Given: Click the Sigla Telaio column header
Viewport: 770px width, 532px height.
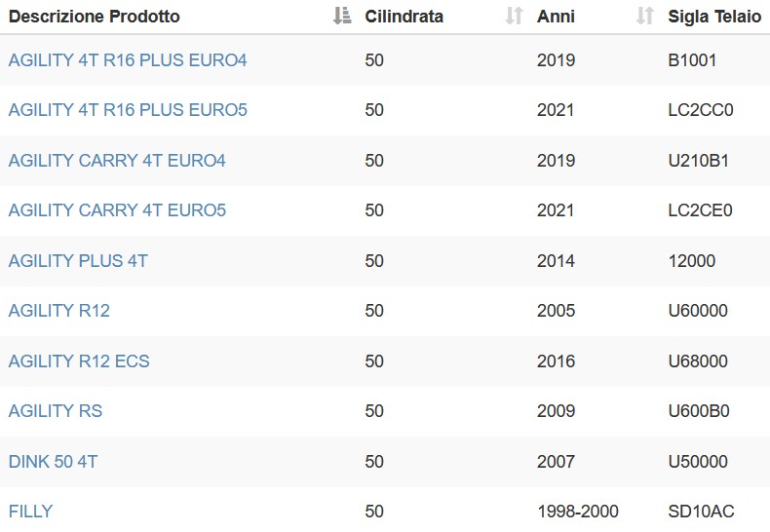Looking at the screenshot, I should pos(714,17).
